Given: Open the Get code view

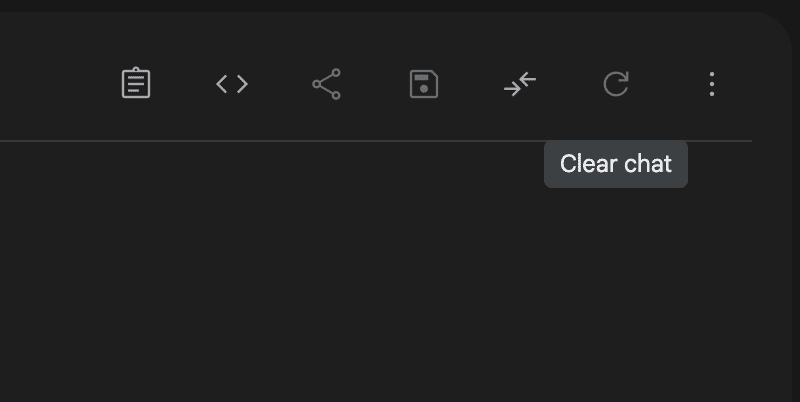Looking at the screenshot, I should pyautogui.click(x=232, y=84).
